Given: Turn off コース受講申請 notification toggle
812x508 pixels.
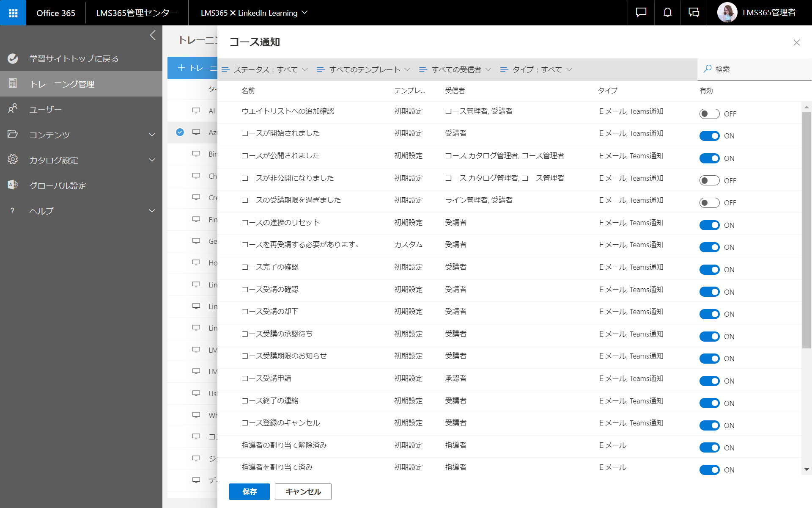Looking at the screenshot, I should coord(709,381).
